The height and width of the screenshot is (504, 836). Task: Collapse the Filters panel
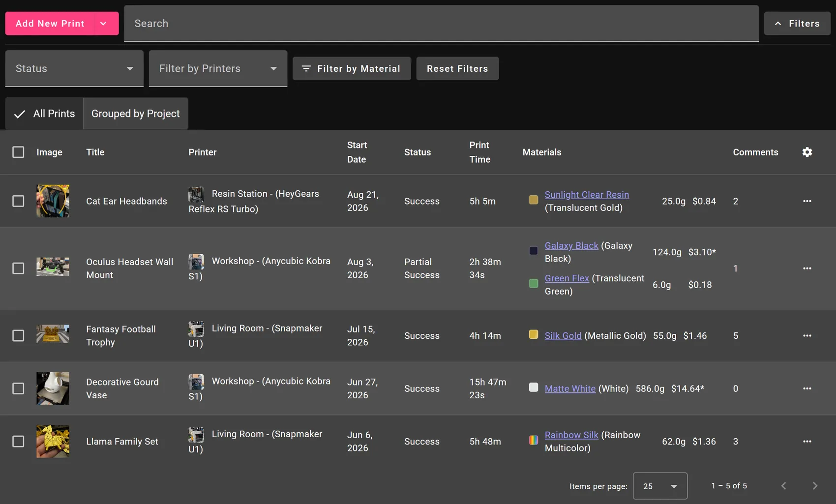click(797, 24)
